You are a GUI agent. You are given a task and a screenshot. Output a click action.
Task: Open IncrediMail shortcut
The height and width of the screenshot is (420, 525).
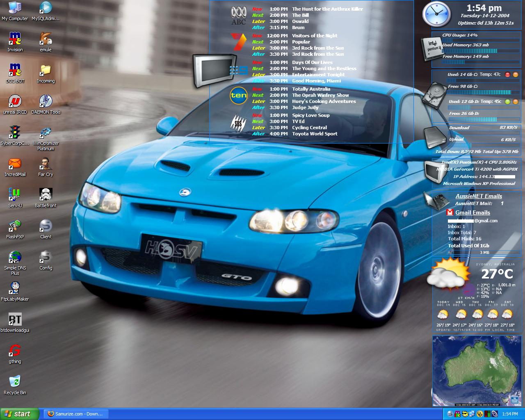(15, 167)
